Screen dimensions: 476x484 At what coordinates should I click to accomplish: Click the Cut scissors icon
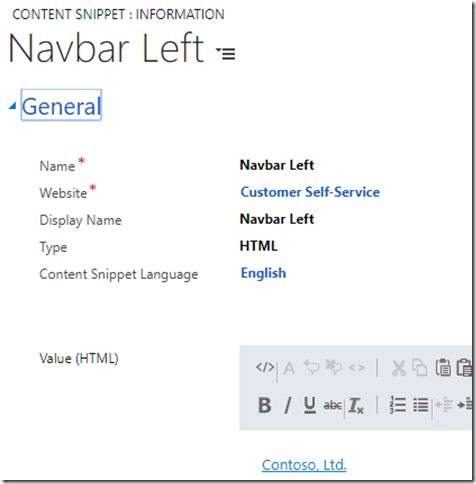tap(399, 368)
